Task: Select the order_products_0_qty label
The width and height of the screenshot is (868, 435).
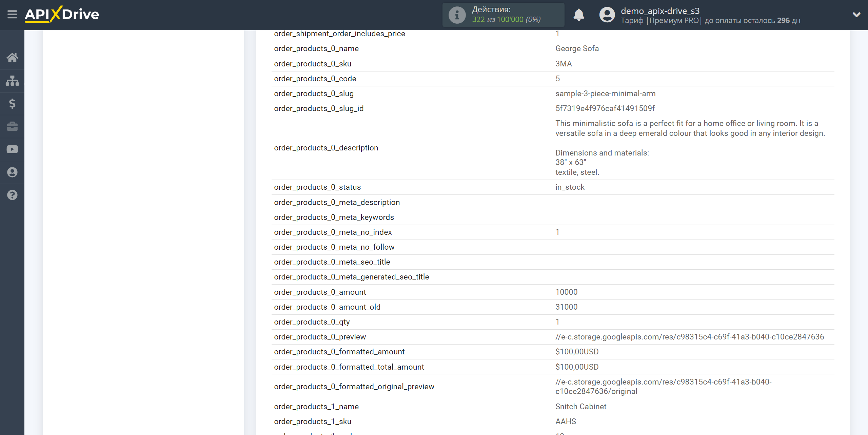Action: click(x=312, y=322)
